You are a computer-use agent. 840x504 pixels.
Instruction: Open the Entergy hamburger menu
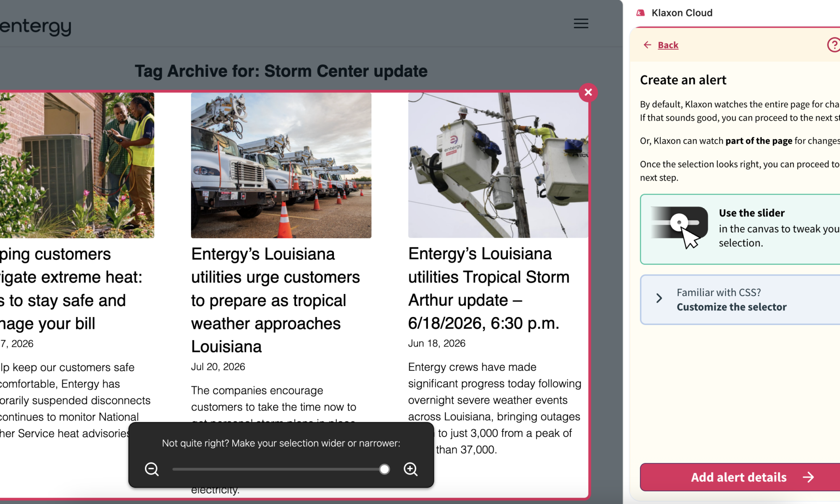coord(581,24)
